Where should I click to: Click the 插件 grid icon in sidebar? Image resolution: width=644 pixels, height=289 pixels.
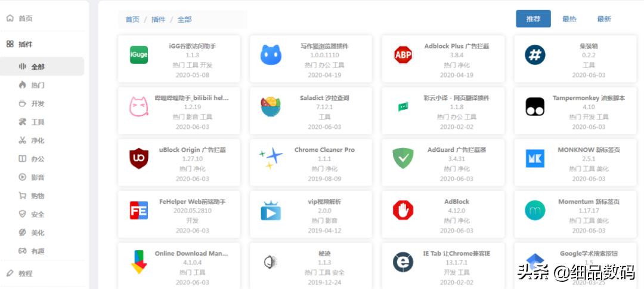(x=10, y=44)
